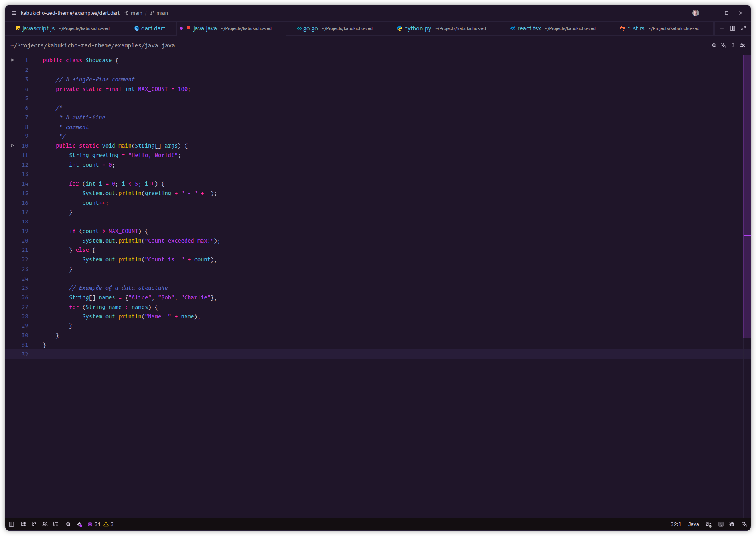Click the purple marker on the scrollbar

747,236
